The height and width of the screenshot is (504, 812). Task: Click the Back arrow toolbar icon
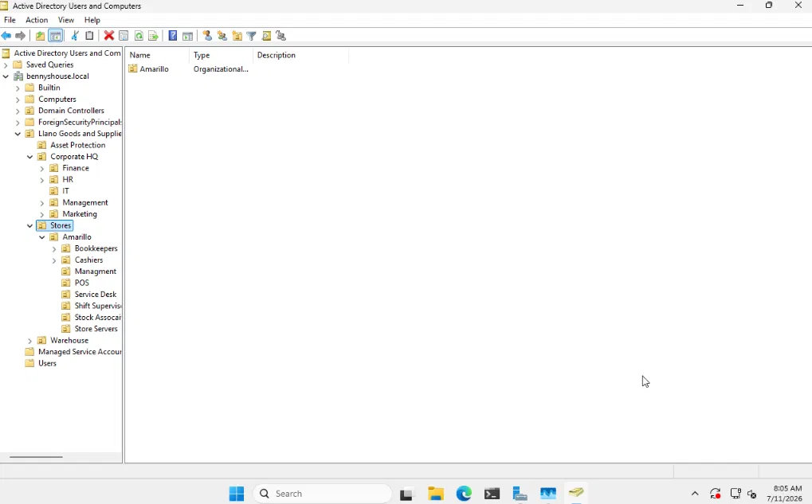[x=6, y=36]
